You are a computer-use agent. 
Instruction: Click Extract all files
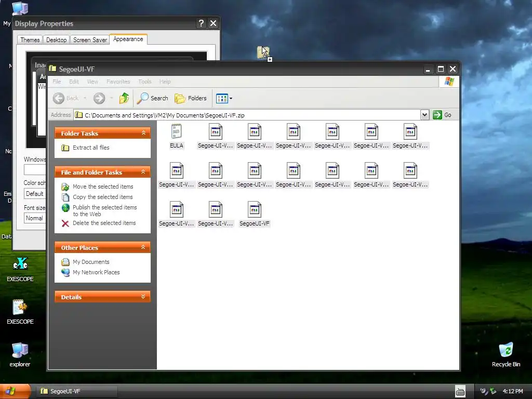[86, 148]
